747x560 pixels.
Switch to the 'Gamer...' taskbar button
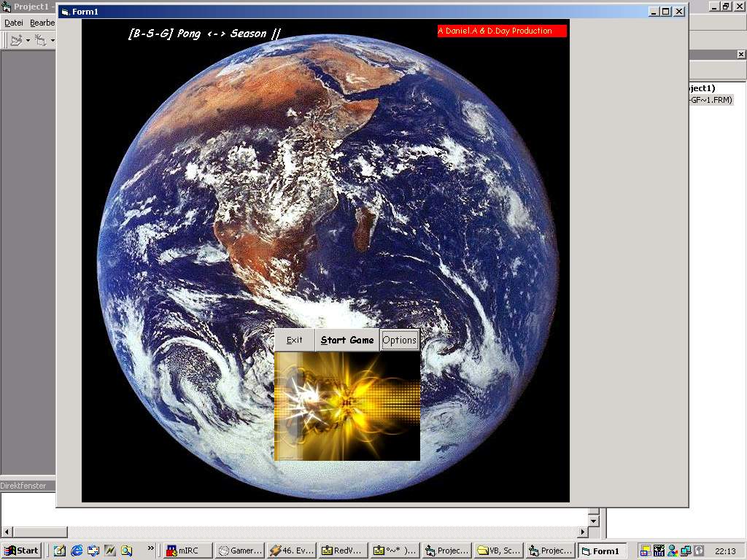click(241, 551)
